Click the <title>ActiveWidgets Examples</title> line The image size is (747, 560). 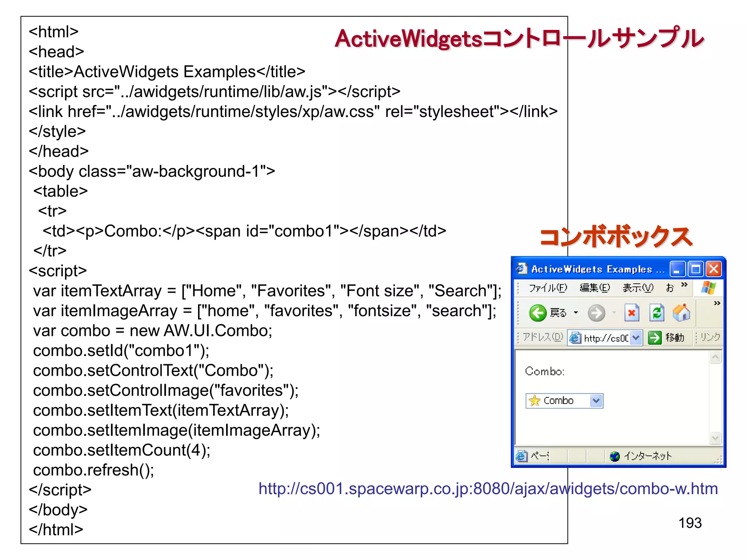pyautogui.click(x=167, y=72)
